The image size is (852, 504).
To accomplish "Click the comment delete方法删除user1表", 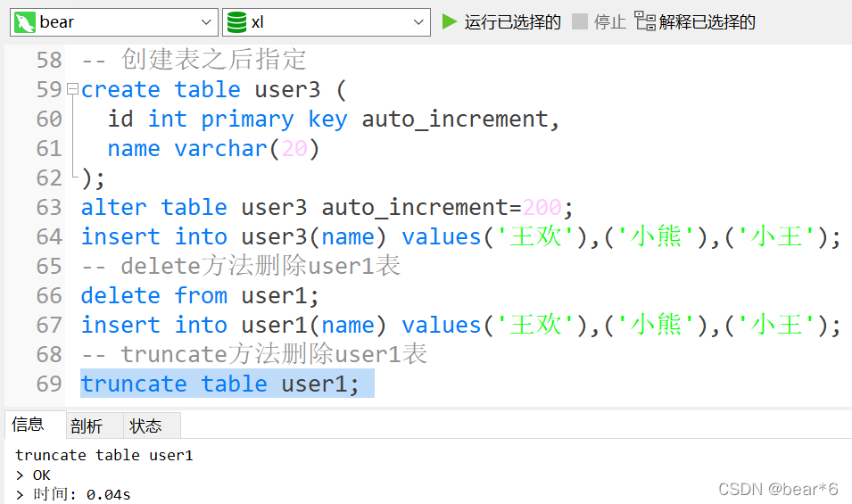I will (241, 266).
